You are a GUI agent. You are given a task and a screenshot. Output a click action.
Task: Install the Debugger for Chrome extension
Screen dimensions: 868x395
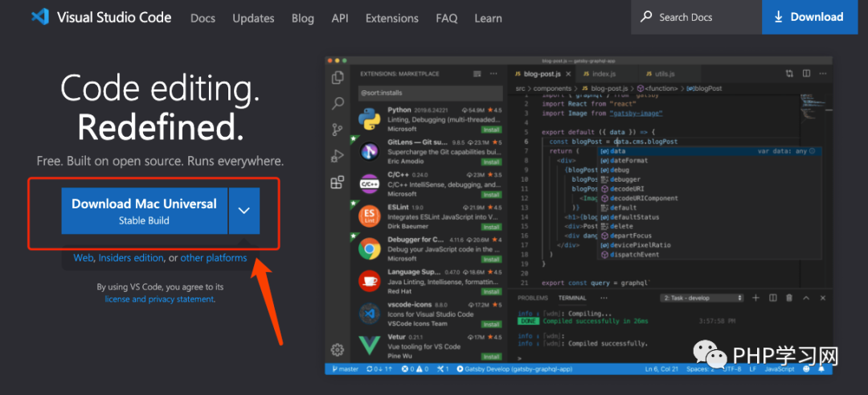point(491,259)
